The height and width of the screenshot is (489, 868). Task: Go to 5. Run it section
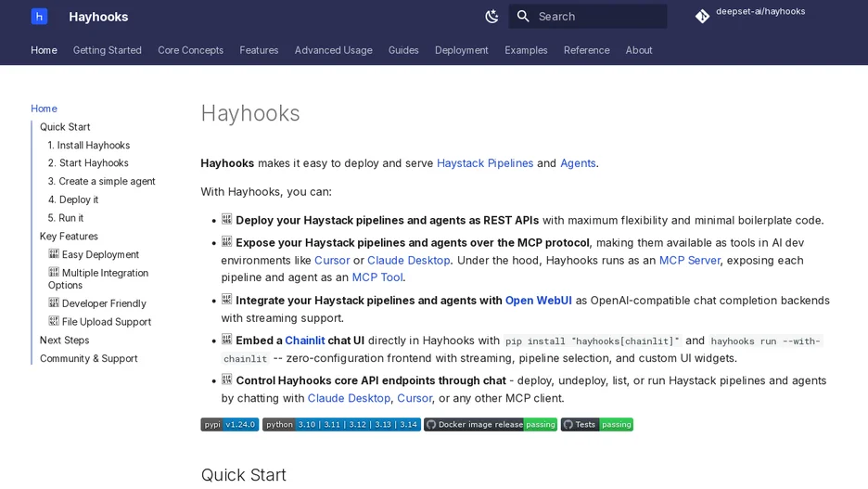tap(65, 218)
